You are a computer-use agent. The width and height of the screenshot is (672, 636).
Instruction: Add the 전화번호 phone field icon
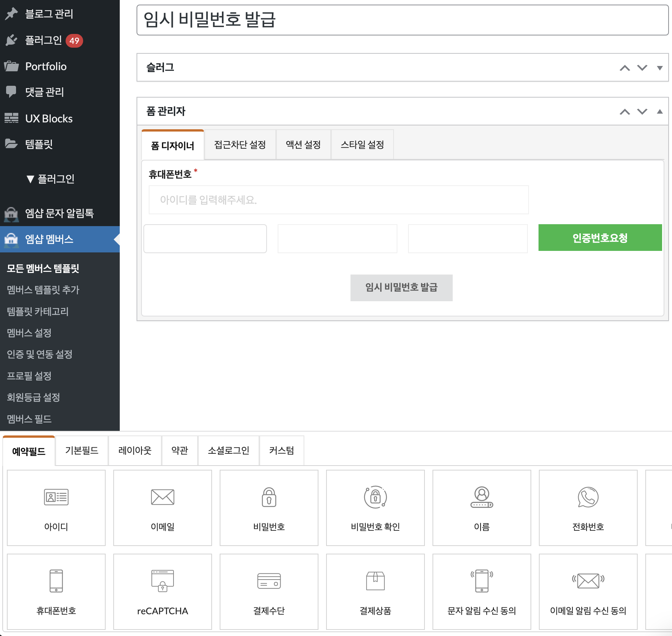point(588,497)
